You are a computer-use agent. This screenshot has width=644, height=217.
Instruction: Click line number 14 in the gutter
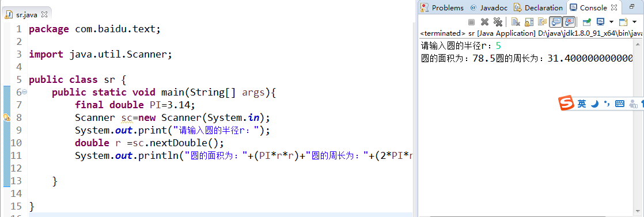click(16, 193)
